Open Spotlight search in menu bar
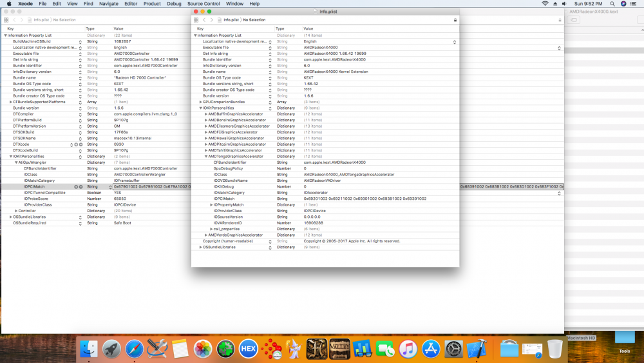The image size is (644, 363). click(x=612, y=4)
